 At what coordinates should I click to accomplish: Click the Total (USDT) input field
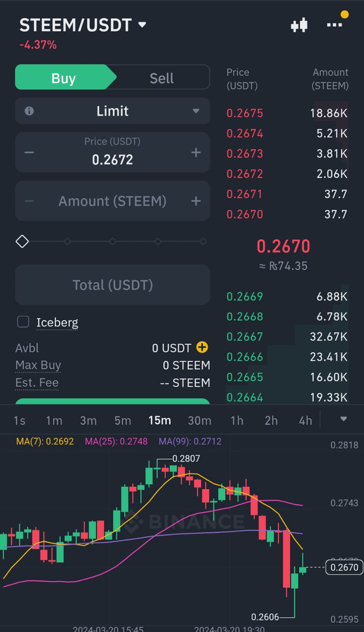coord(113,285)
